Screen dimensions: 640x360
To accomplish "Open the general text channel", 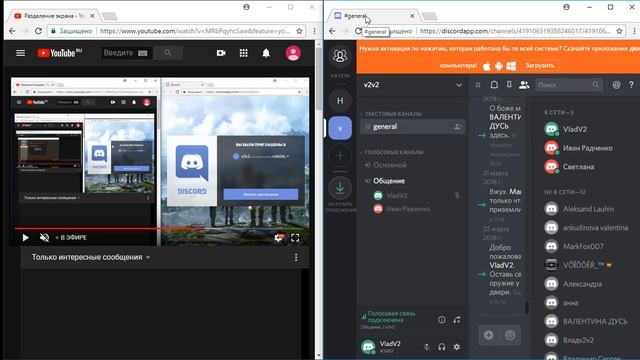I will pos(412,127).
